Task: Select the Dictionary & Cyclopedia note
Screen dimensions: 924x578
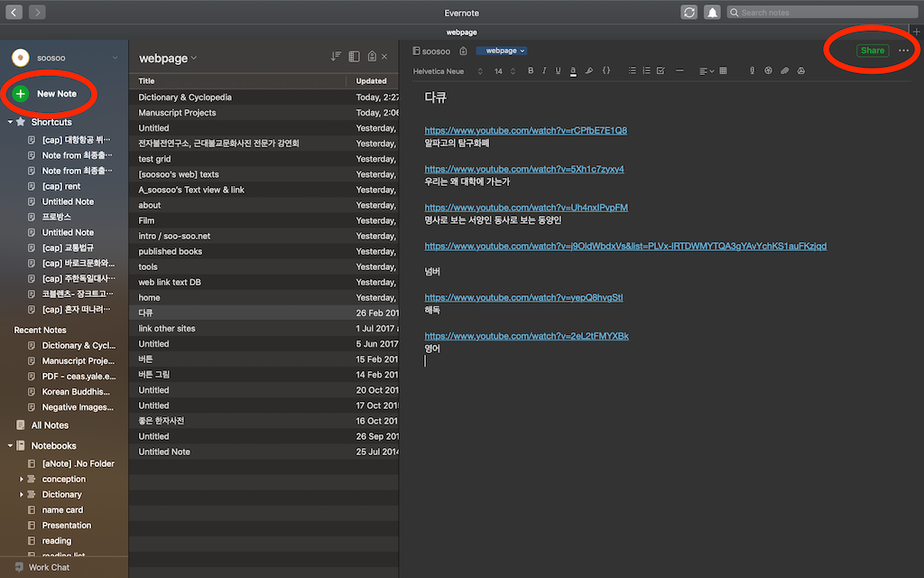Action: 264,98
